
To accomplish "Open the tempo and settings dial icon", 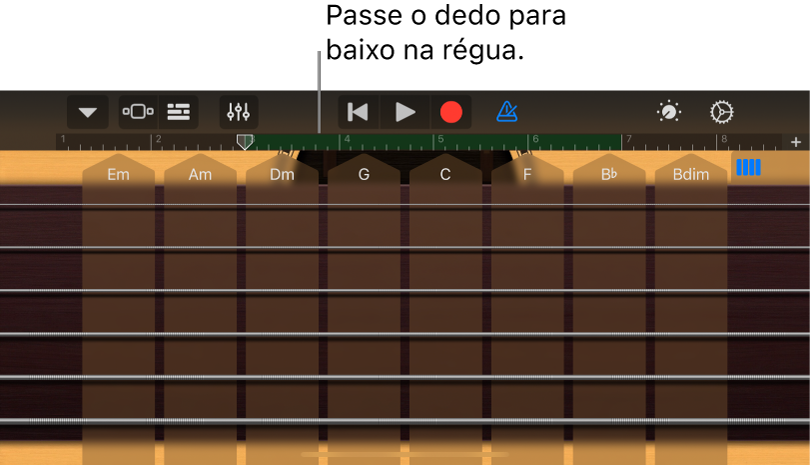I will pyautogui.click(x=669, y=112).
